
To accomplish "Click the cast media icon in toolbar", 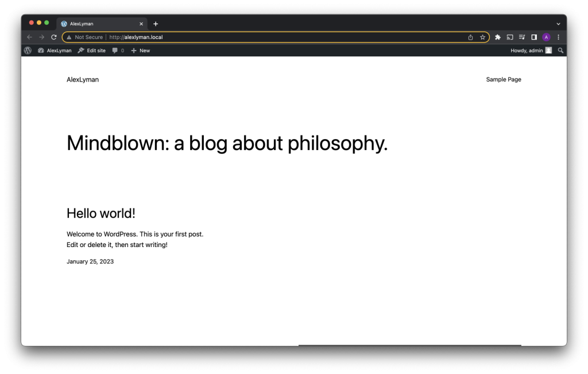I will coord(510,37).
